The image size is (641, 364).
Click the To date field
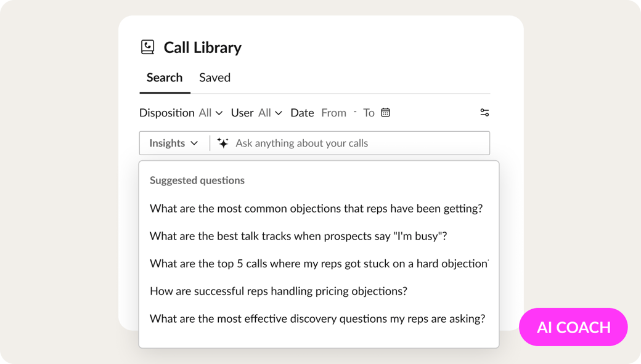pyautogui.click(x=369, y=113)
